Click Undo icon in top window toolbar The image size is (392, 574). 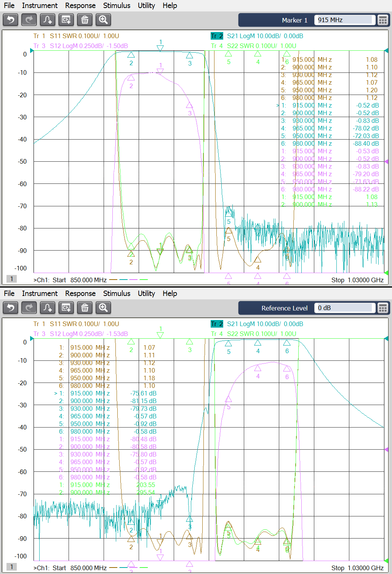11,20
